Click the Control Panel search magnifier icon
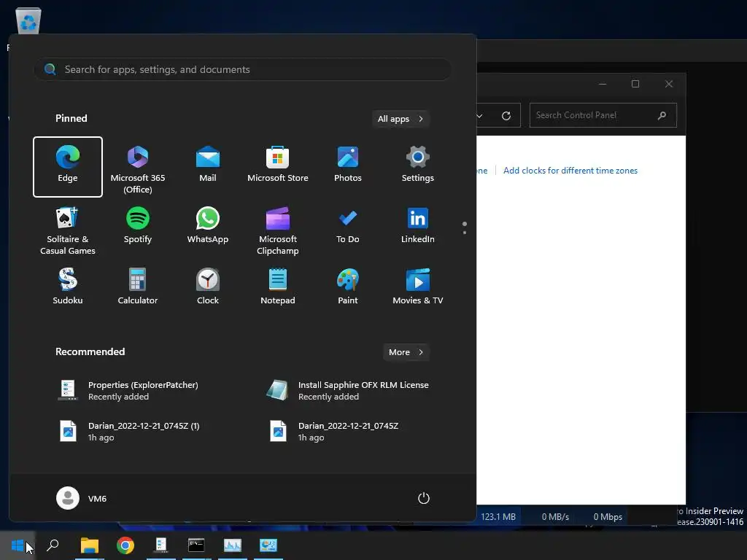Screen dimensions: 747x560 (662, 115)
